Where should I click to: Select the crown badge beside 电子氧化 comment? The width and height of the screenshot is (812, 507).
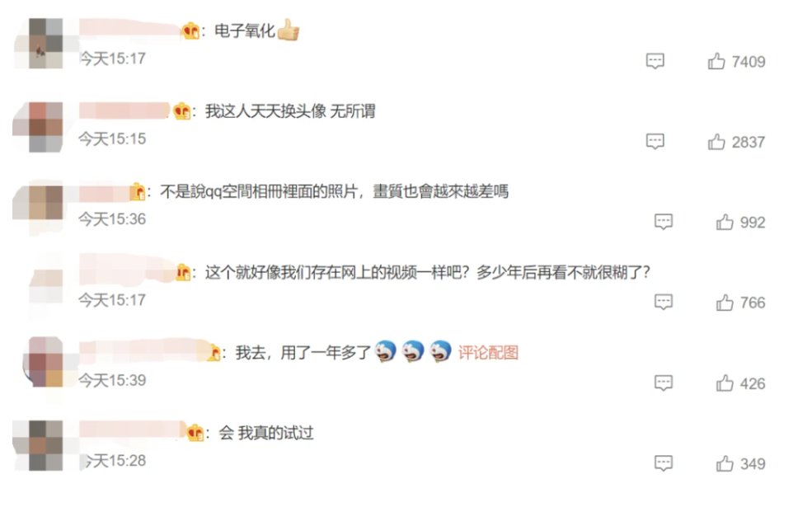pos(190,31)
